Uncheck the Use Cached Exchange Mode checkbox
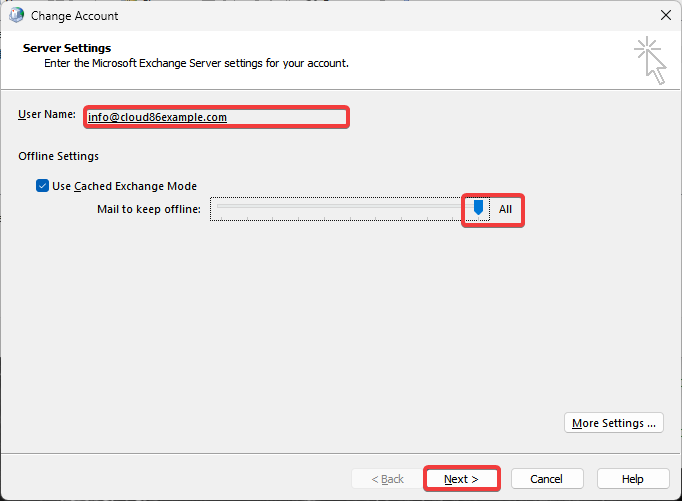Screen dimensions: 682x501 coord(42,186)
